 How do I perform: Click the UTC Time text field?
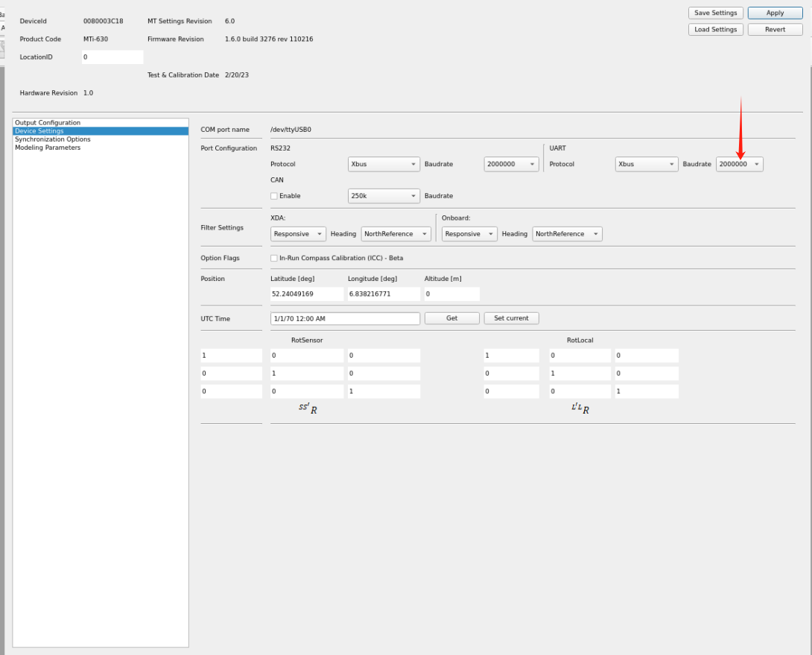(x=345, y=318)
